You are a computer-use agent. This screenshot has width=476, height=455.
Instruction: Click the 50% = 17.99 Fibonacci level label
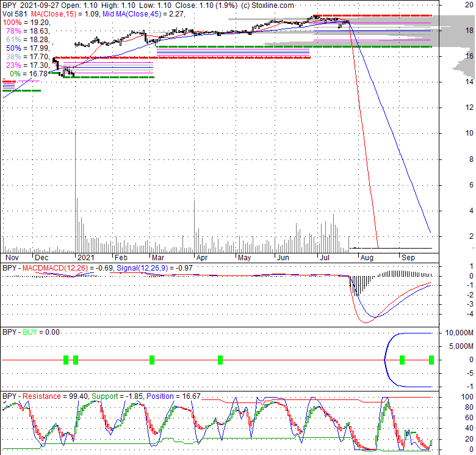pyautogui.click(x=28, y=48)
